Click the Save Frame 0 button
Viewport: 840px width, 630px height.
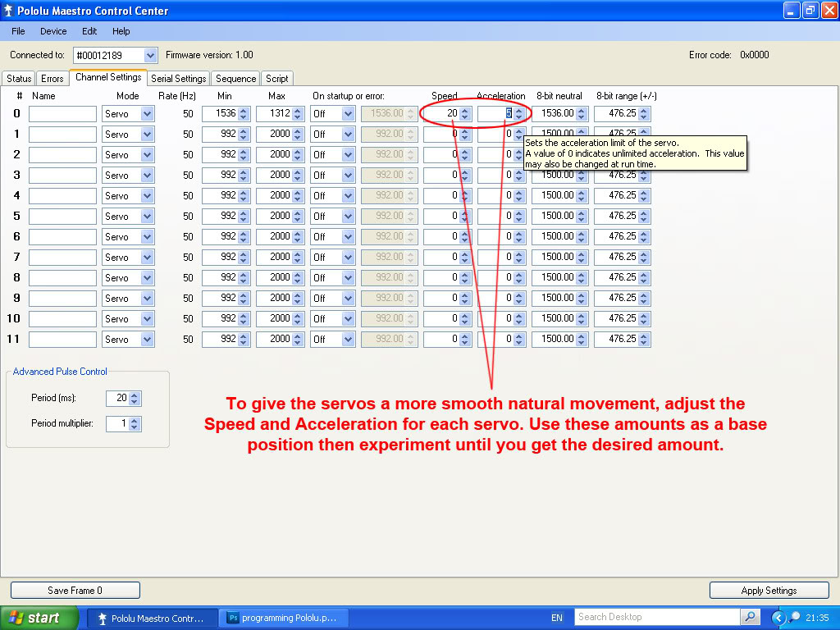click(x=75, y=591)
